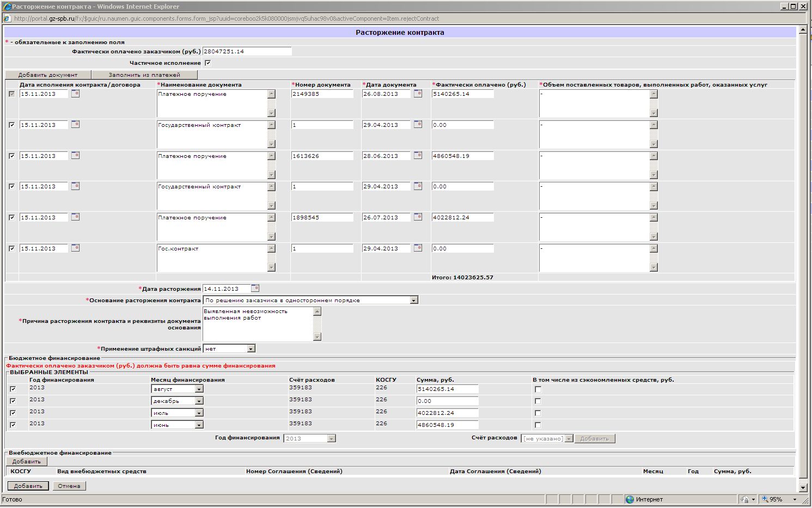Open the 'Применение штрафных санкций' dropdown

[251, 348]
